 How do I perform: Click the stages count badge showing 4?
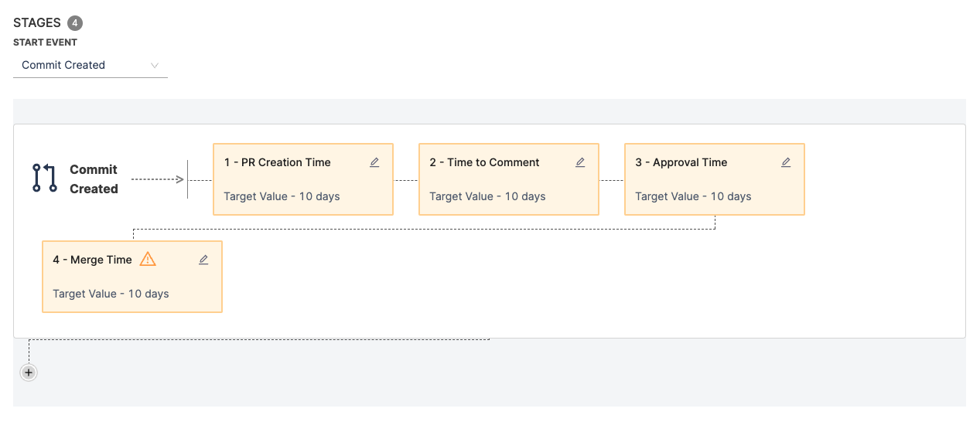75,23
